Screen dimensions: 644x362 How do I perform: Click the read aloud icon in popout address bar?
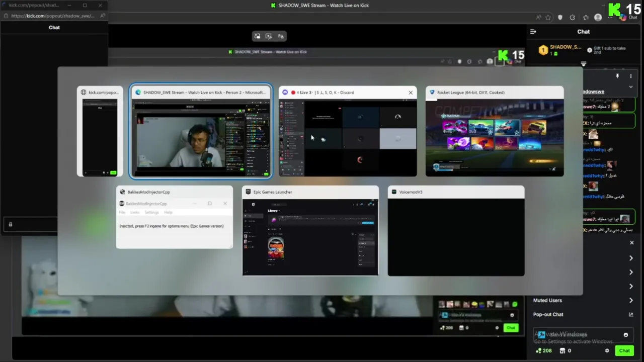(103, 16)
